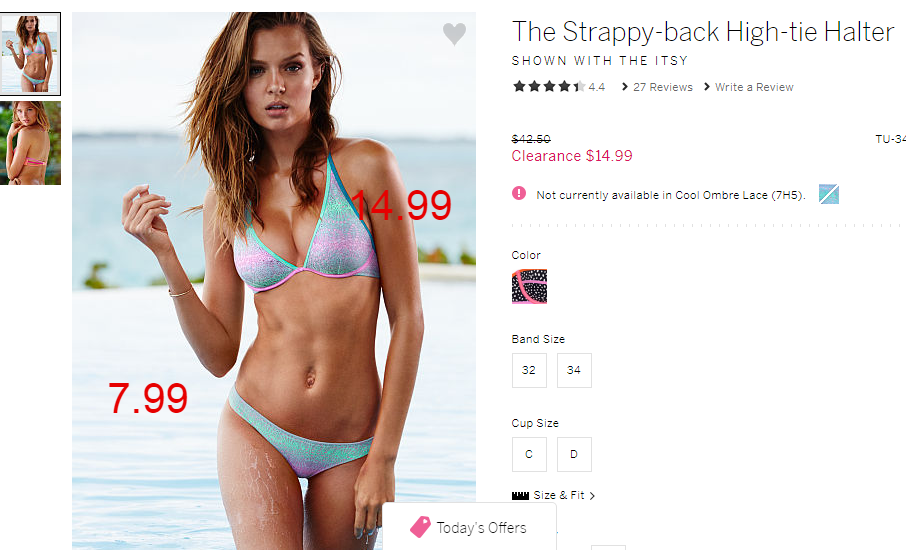
Task: Click the chevron before 27 Reviews
Action: [x=625, y=87]
